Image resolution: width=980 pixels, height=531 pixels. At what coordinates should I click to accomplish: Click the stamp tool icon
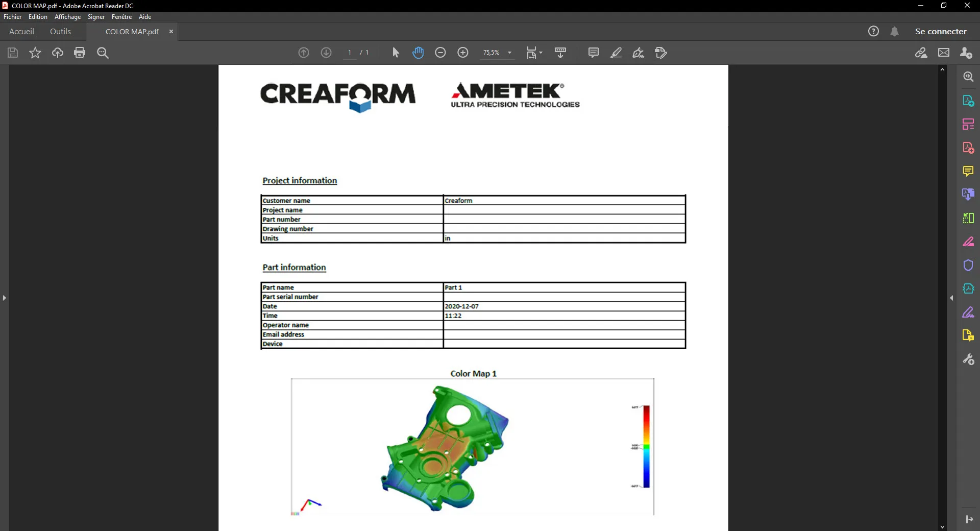coord(661,53)
